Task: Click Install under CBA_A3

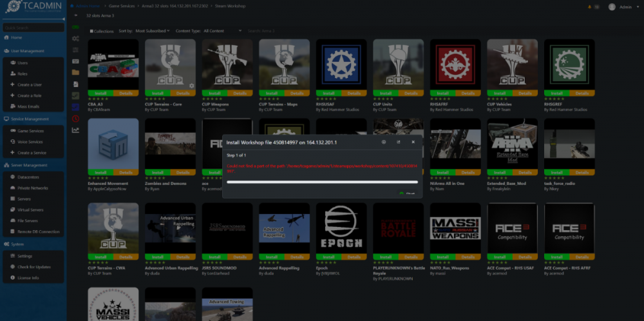Action: point(100,93)
